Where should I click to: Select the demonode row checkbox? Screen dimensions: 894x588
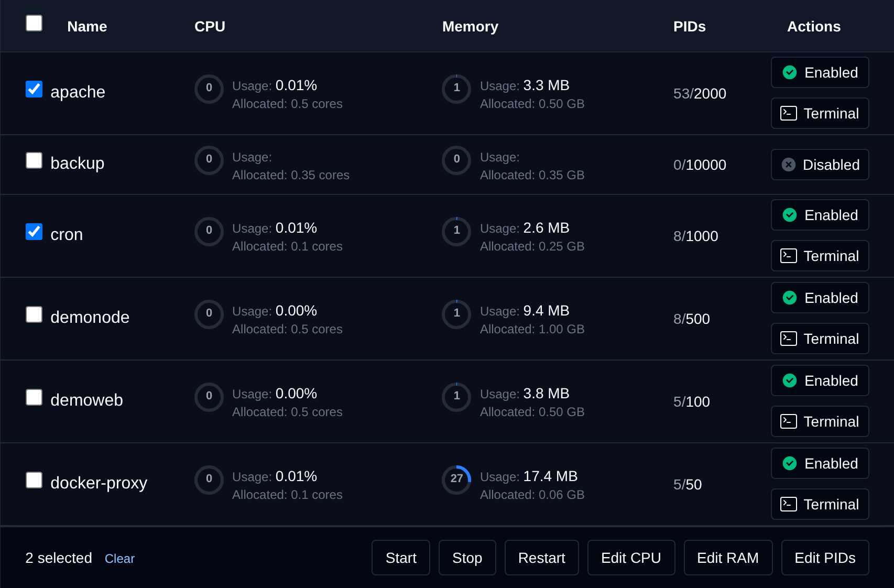point(34,314)
